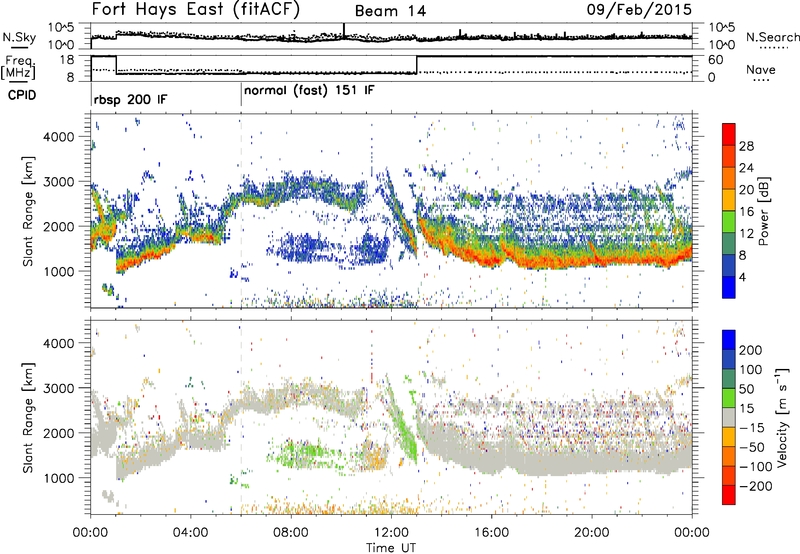Viewport: 800px width, 554px height.
Task: Click the '00:00' label at the time axis start
Action: (x=90, y=533)
